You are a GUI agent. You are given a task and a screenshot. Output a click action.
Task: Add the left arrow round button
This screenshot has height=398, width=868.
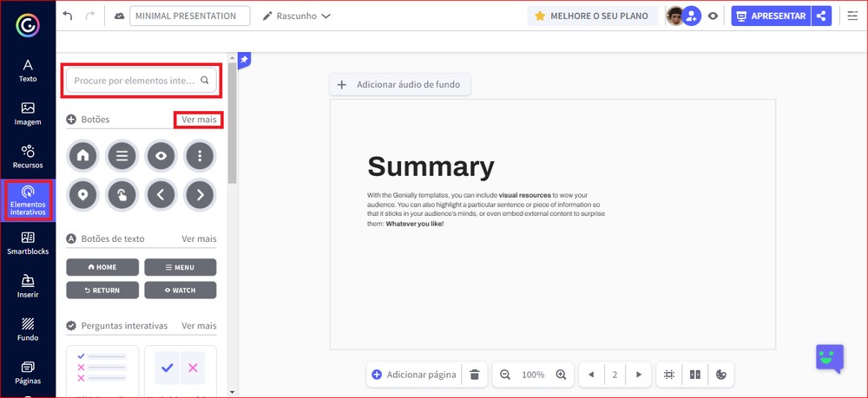point(161,195)
